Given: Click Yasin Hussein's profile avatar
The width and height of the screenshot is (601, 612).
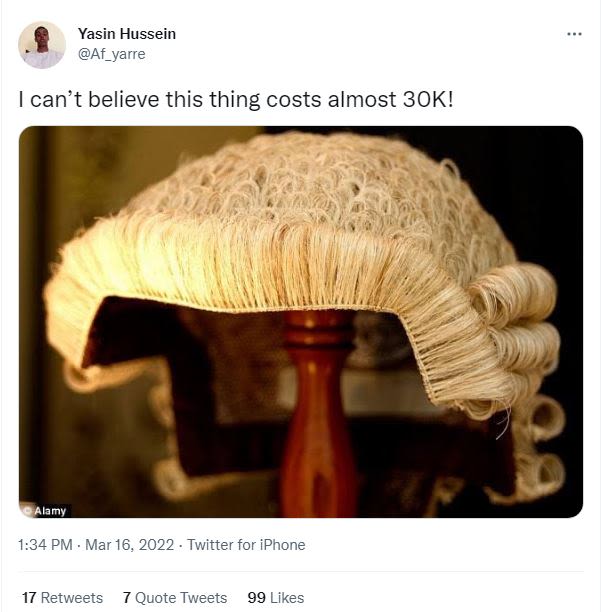Looking at the screenshot, I should coord(42,45).
